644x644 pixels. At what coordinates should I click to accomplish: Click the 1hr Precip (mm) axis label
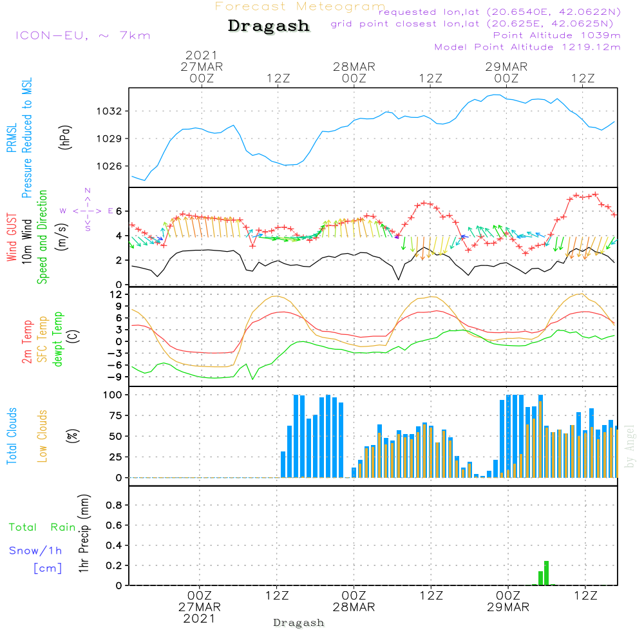click(84, 534)
